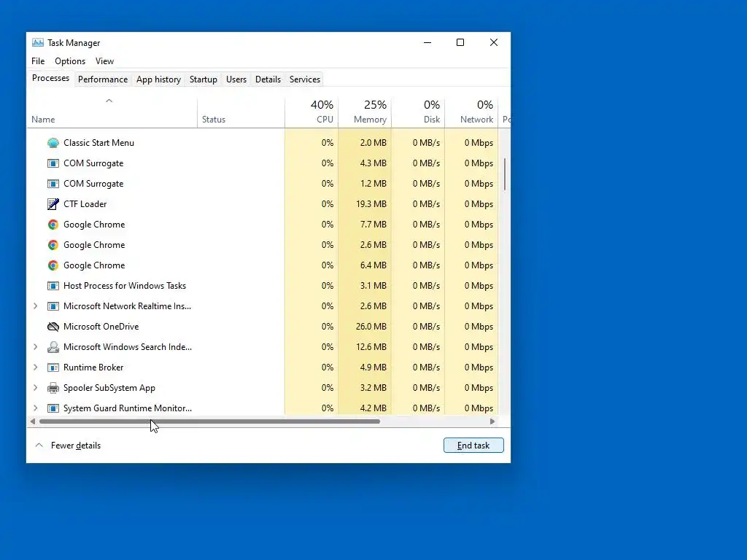Click the 3.1 MB memory value
747x560 pixels.
(373, 286)
